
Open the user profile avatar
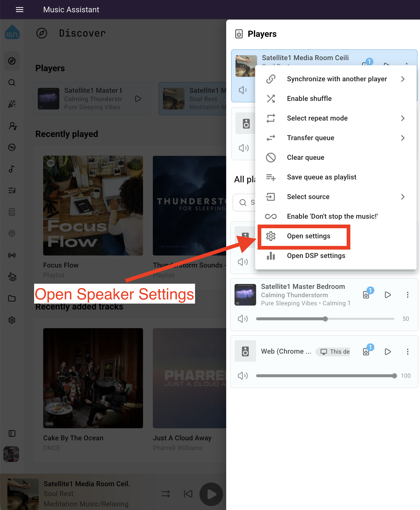coord(11,454)
